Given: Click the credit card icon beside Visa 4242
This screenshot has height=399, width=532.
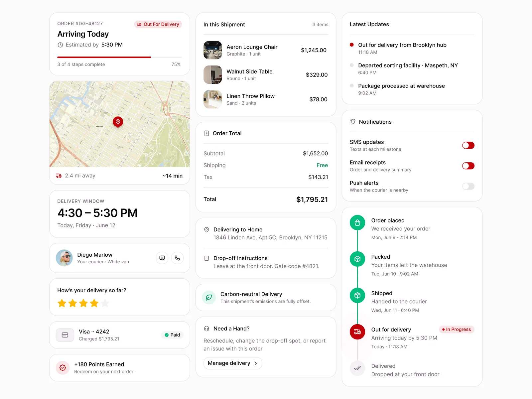Looking at the screenshot, I should click(65, 335).
